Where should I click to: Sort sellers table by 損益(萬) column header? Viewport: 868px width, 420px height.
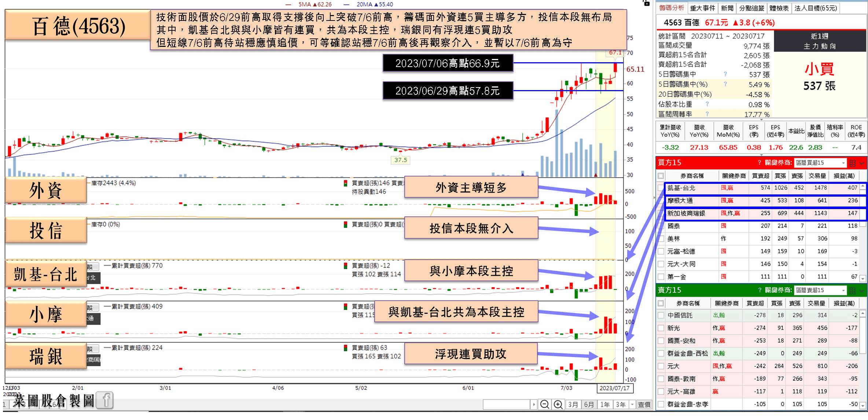click(844, 303)
